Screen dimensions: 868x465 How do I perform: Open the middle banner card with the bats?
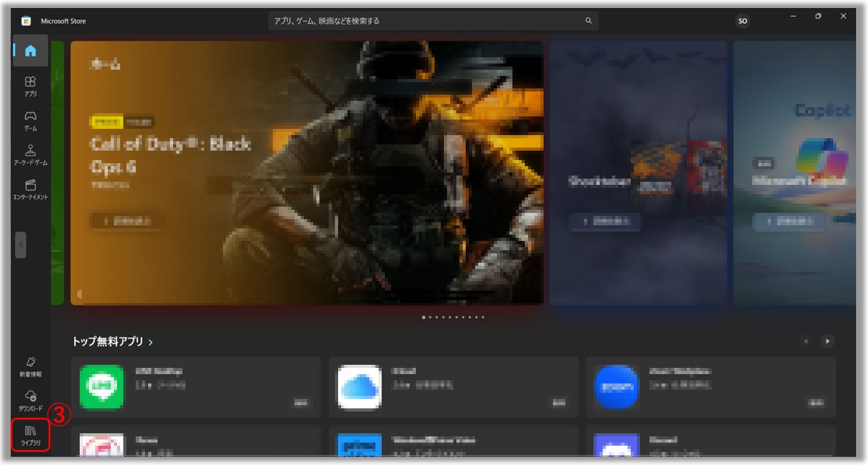(x=638, y=173)
